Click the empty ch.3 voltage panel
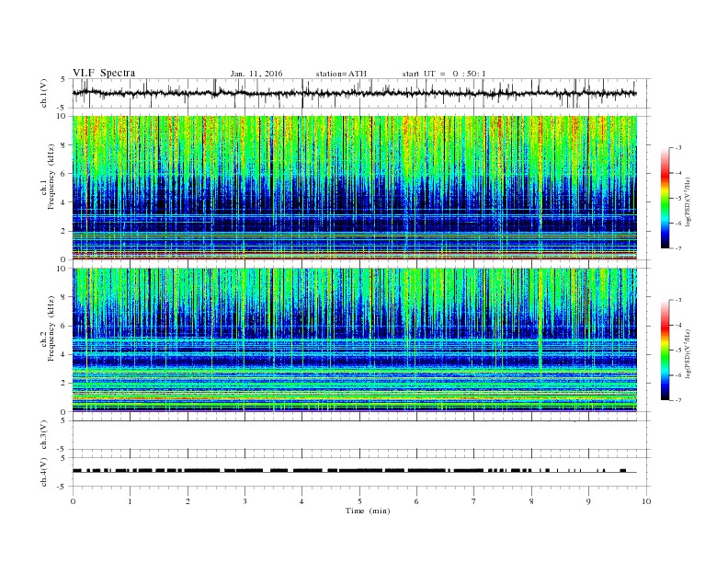 point(361,435)
